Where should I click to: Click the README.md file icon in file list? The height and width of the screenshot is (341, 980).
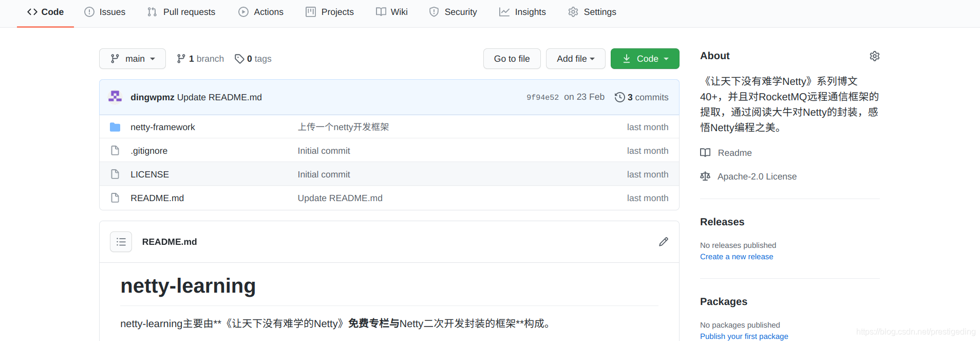(x=115, y=198)
